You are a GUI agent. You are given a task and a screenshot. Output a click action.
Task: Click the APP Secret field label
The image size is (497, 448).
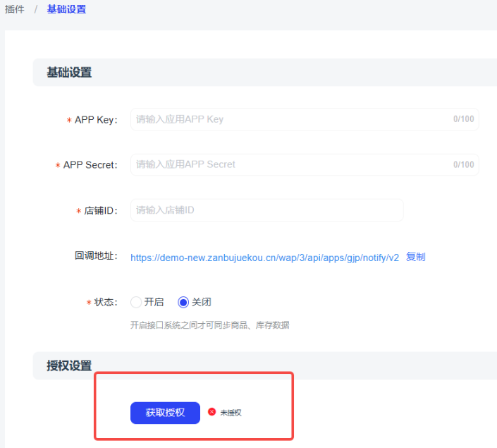point(90,165)
